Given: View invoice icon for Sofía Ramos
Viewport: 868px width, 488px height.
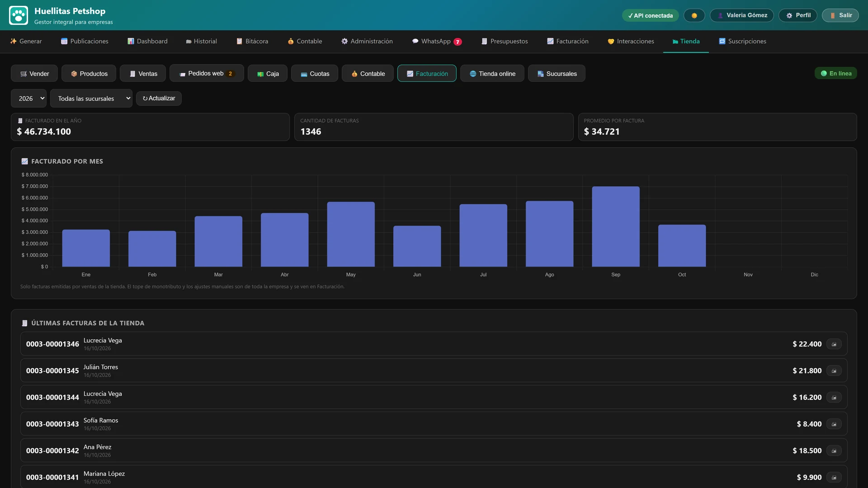Looking at the screenshot, I should tap(834, 424).
